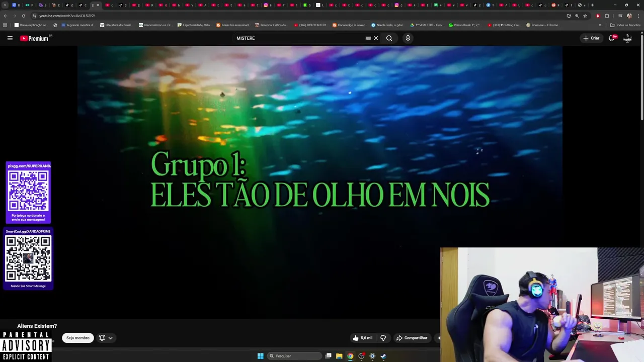The width and height of the screenshot is (644, 362).
Task: Open the gear app on taskbar
Action: coord(372,356)
